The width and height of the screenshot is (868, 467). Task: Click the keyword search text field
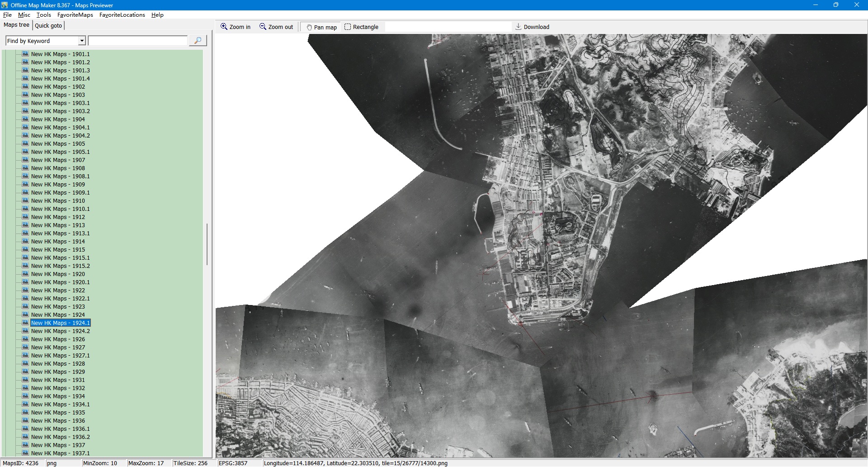click(x=137, y=41)
